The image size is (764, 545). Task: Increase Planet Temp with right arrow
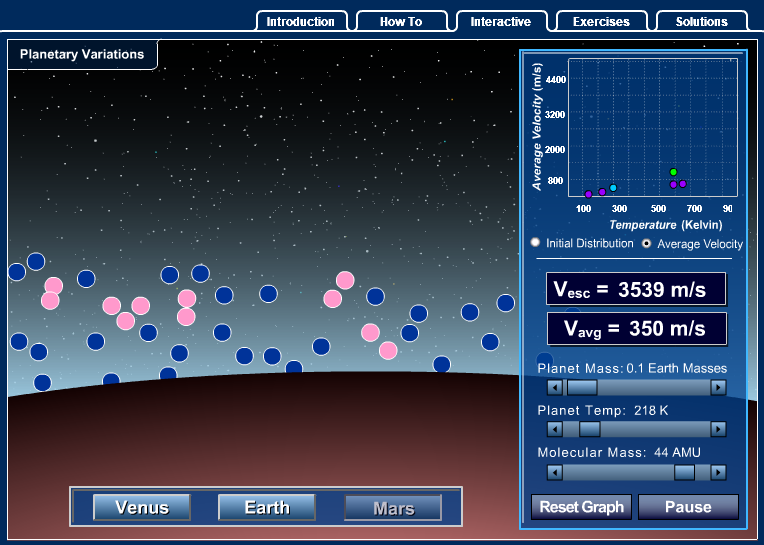pos(718,430)
